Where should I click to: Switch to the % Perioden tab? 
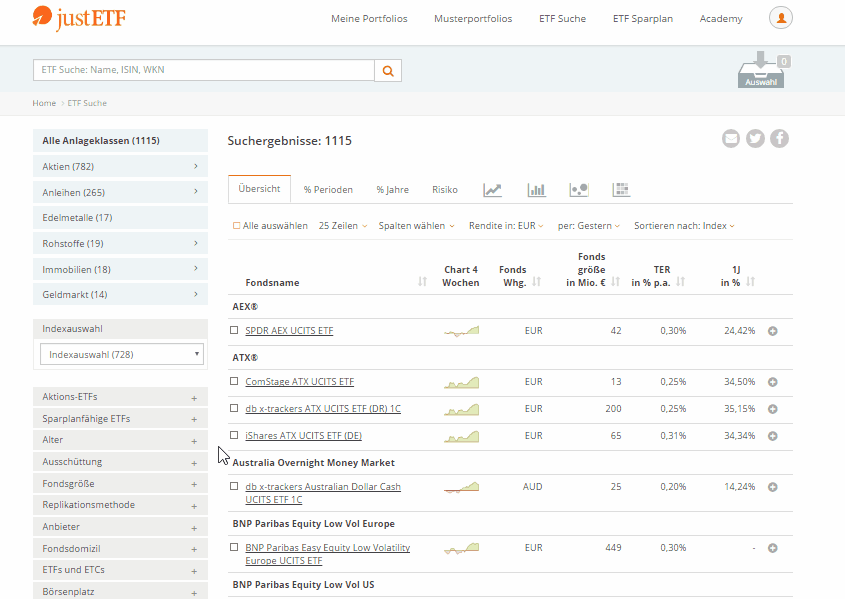tap(328, 190)
